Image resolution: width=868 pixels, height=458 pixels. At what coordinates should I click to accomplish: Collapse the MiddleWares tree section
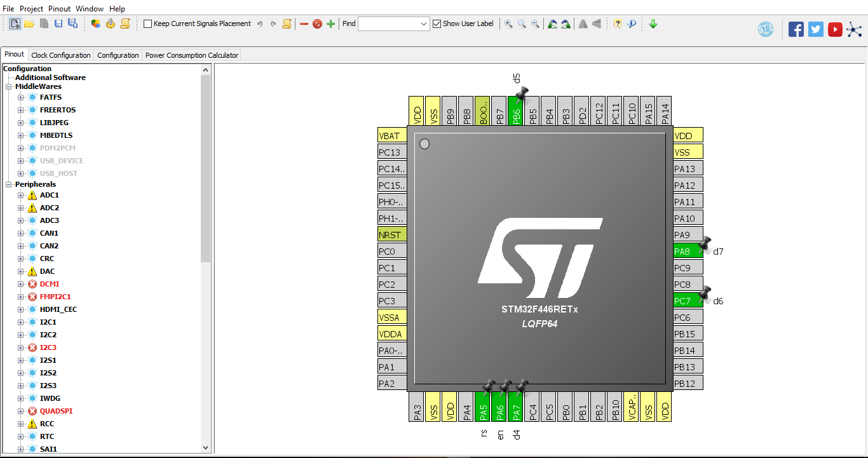(x=9, y=86)
